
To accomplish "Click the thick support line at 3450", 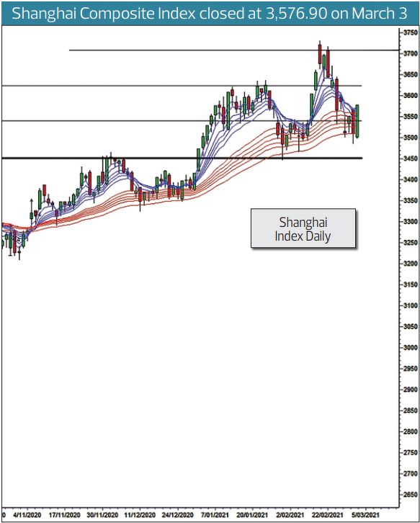I will tap(182, 158).
